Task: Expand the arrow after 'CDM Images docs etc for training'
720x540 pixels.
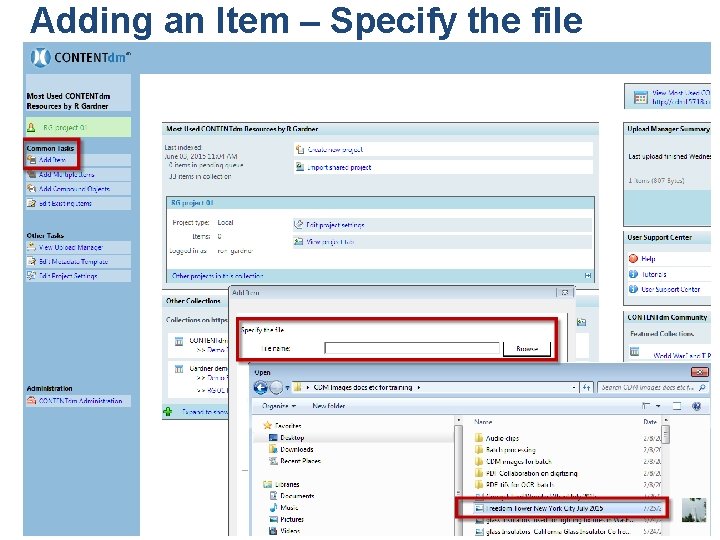Action: pyautogui.click(x=419, y=388)
